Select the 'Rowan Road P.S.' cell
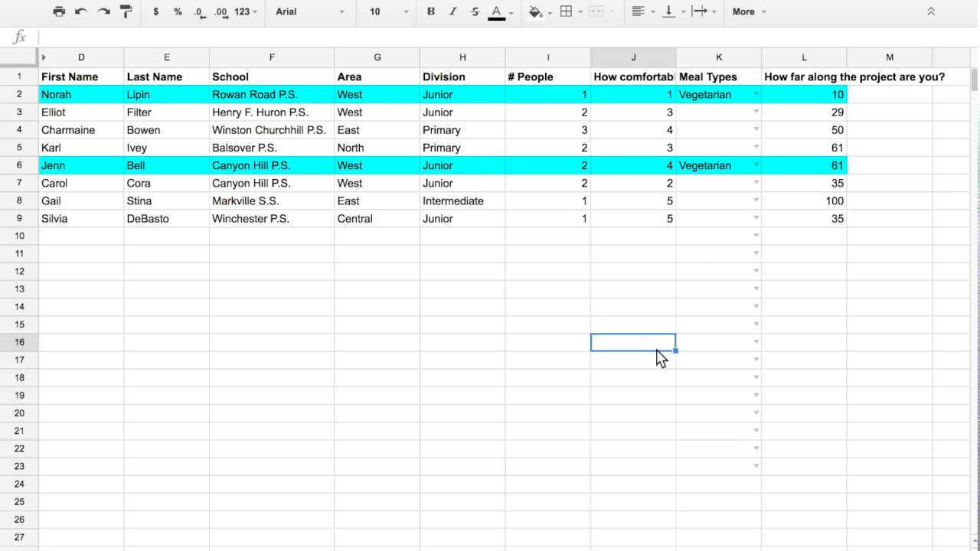Image resolution: width=980 pixels, height=551 pixels. click(272, 94)
